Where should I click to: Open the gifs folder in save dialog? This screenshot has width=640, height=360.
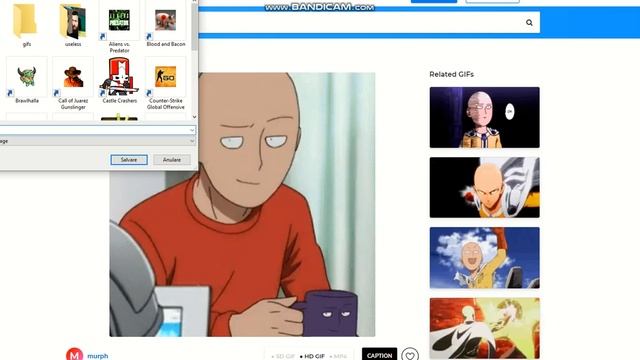pos(27,24)
